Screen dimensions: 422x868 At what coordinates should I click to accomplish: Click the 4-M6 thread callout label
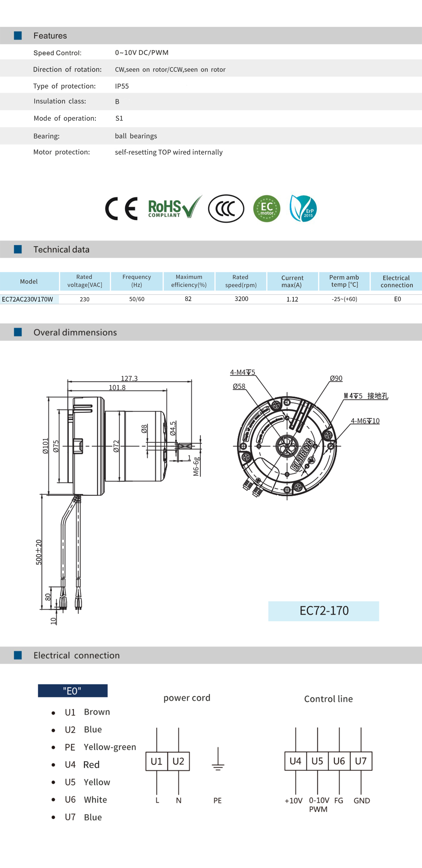click(365, 420)
